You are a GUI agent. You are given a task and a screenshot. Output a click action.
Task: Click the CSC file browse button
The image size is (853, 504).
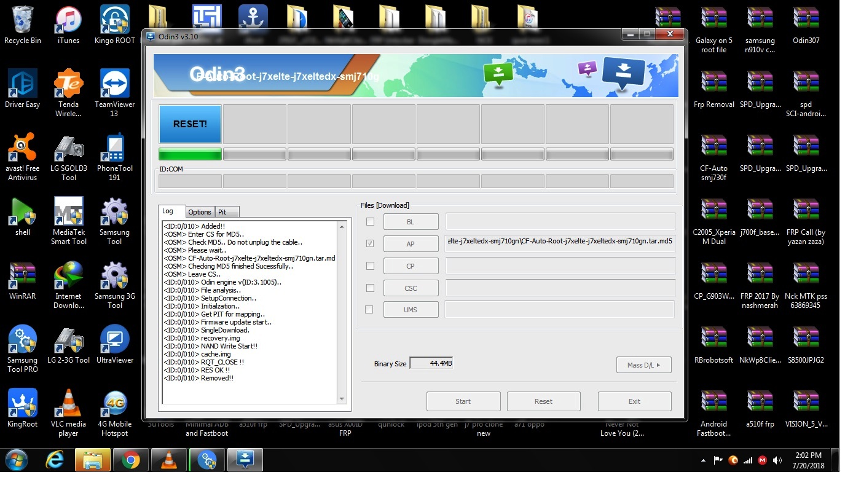coord(411,288)
